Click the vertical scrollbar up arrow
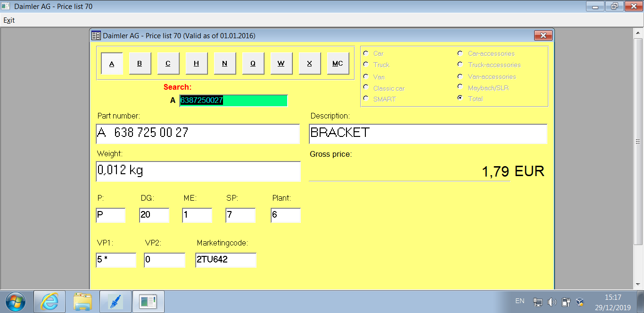The width and height of the screenshot is (644, 313). (638, 33)
